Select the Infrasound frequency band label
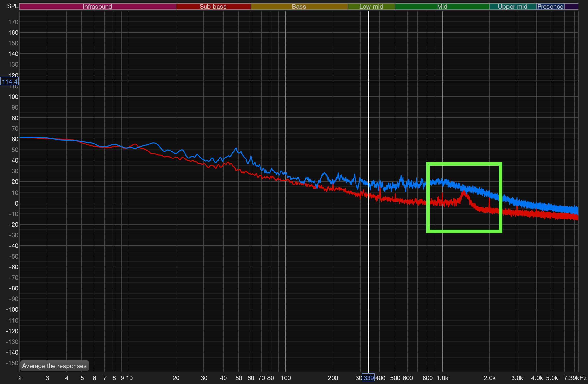 [97, 7]
